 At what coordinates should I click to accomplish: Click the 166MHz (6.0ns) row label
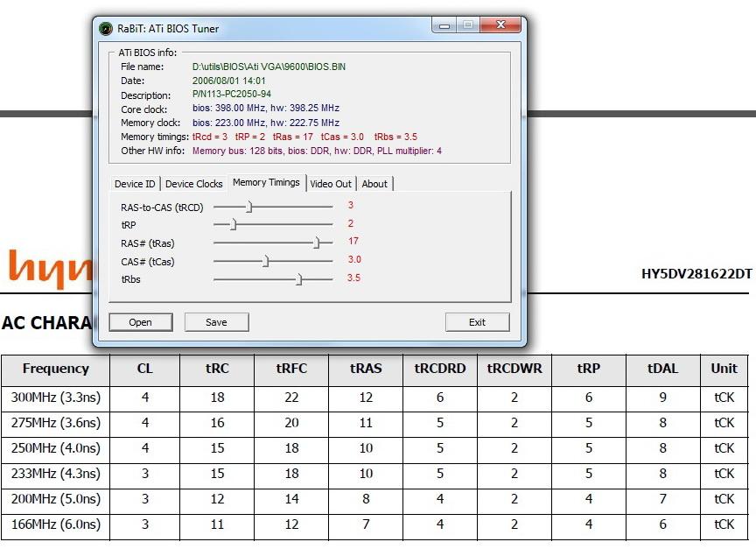pos(56,524)
